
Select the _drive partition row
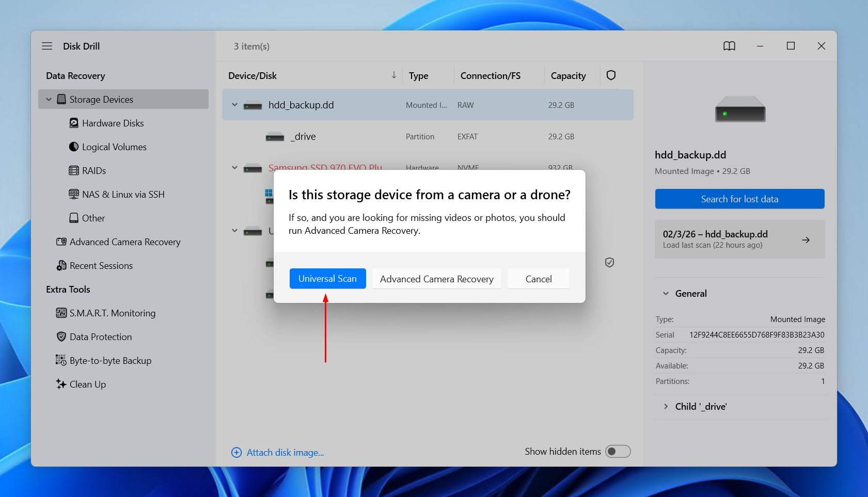[428, 136]
